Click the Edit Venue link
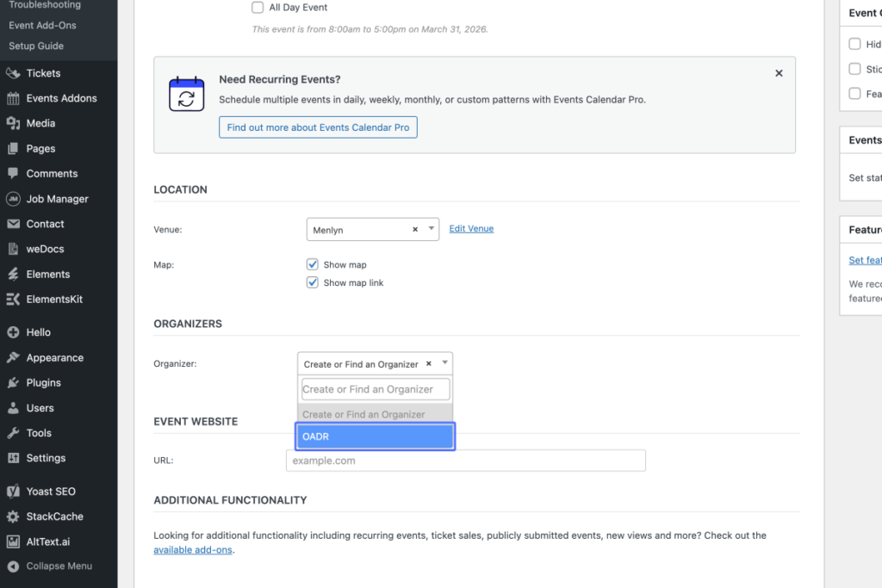This screenshot has width=882, height=588. click(x=471, y=229)
